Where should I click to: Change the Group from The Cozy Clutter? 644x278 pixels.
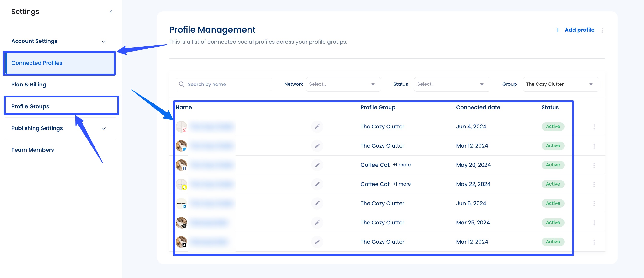click(x=561, y=84)
